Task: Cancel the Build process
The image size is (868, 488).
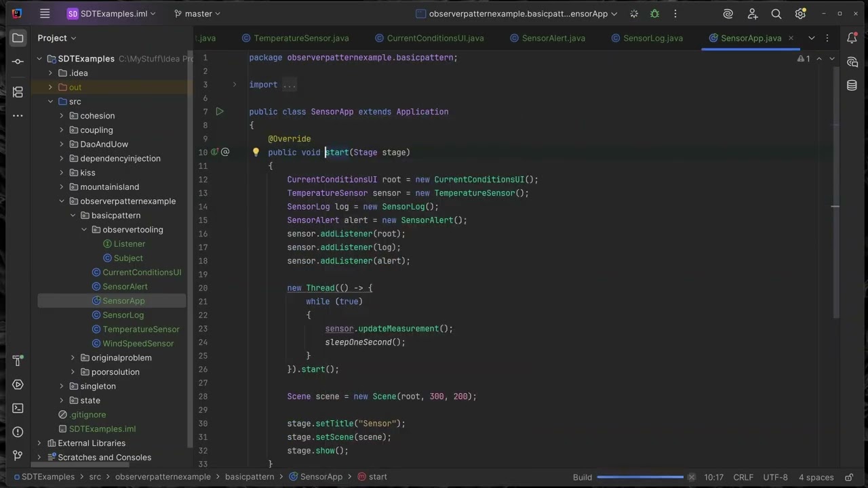Action: pos(691,477)
